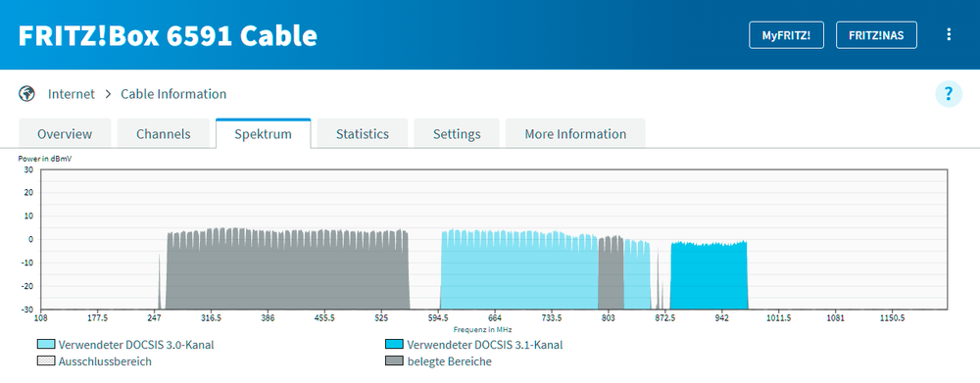Click the 594.5 frequency axis value
The width and height of the screenshot is (980, 383).
[x=438, y=318]
